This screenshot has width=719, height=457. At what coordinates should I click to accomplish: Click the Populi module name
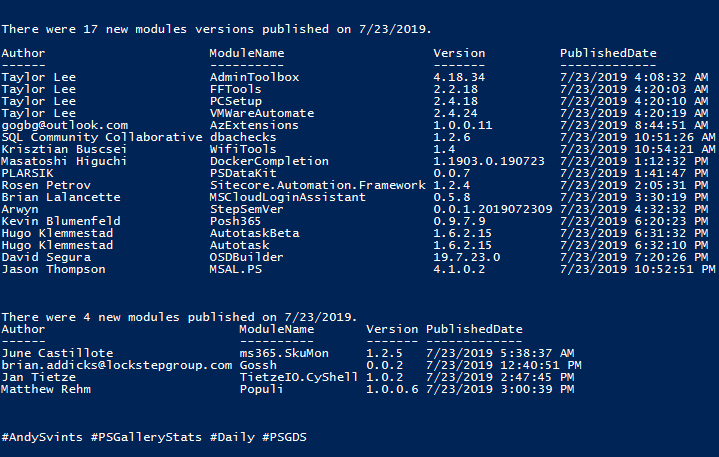261,389
